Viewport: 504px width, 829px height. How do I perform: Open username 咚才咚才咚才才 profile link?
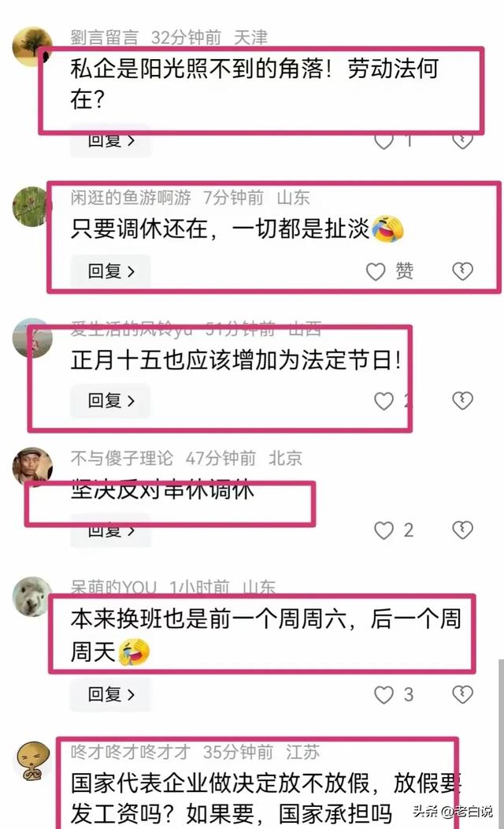point(131,751)
